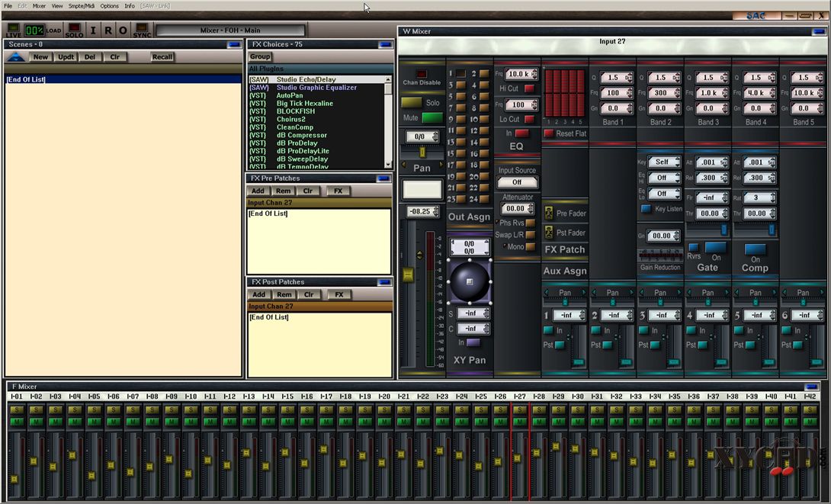Toggle the Lo Cut filter switch
Viewport: 831px width, 504px height.
click(529, 119)
